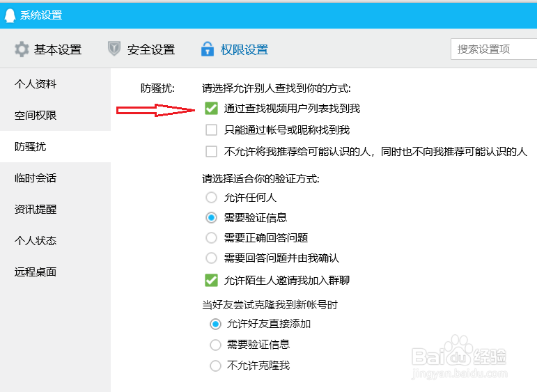Choose 不允许克隆我 radio option
The height and width of the screenshot is (392, 537).
tap(215, 366)
